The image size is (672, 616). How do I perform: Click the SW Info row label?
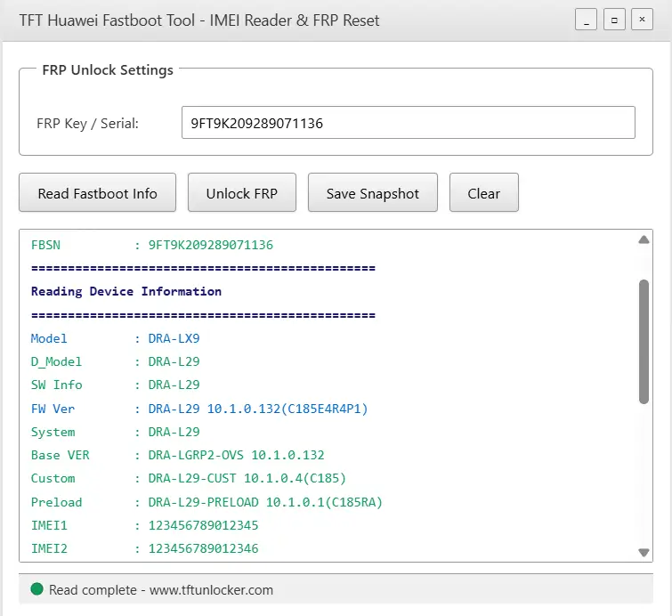[x=56, y=385]
